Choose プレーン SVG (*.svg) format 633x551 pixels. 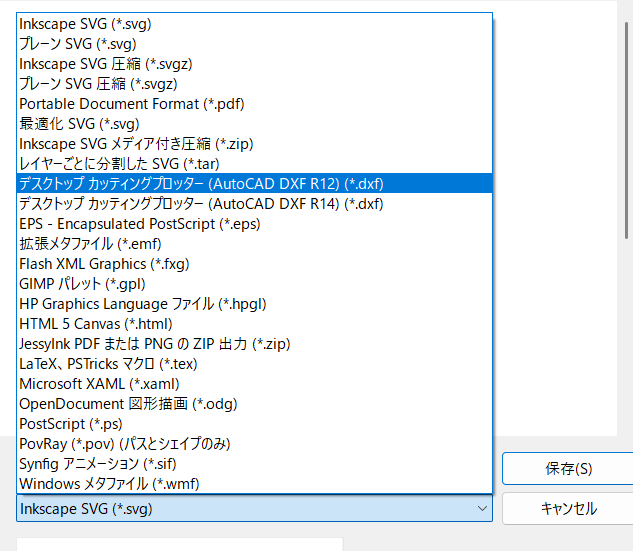[x=254, y=44]
